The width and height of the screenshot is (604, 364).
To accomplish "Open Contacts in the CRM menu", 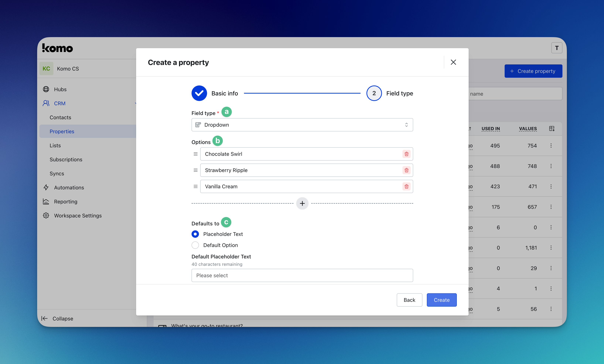I will pos(60,117).
